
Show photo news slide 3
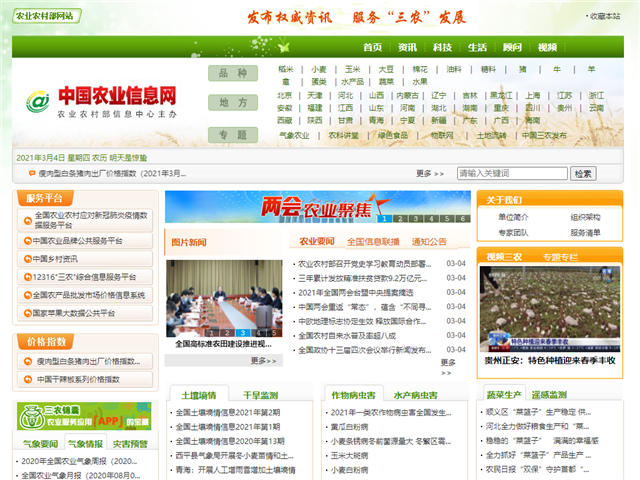243,333
